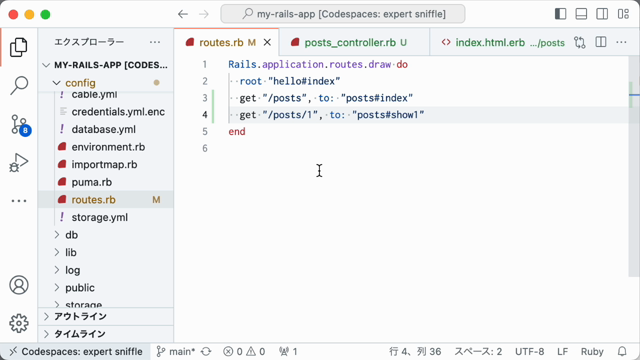Toggle the primary side bar
Screen dimensions: 640x360
(561, 14)
